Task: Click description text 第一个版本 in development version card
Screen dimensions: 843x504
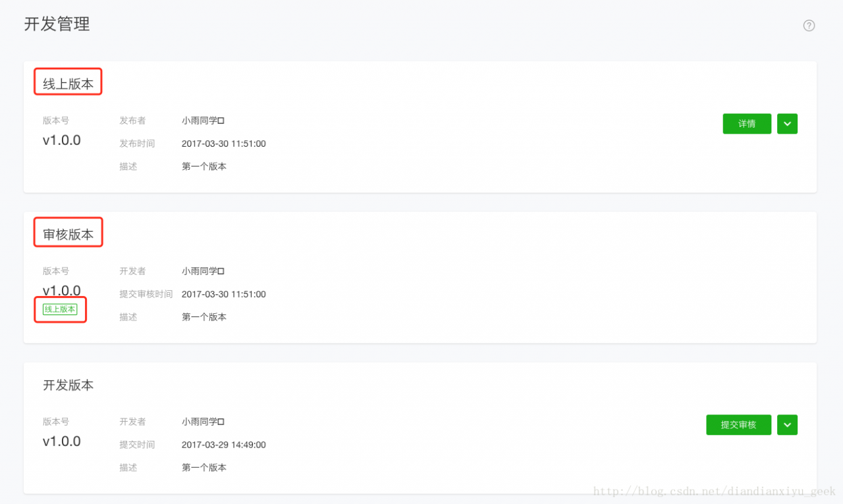Action: (x=205, y=467)
